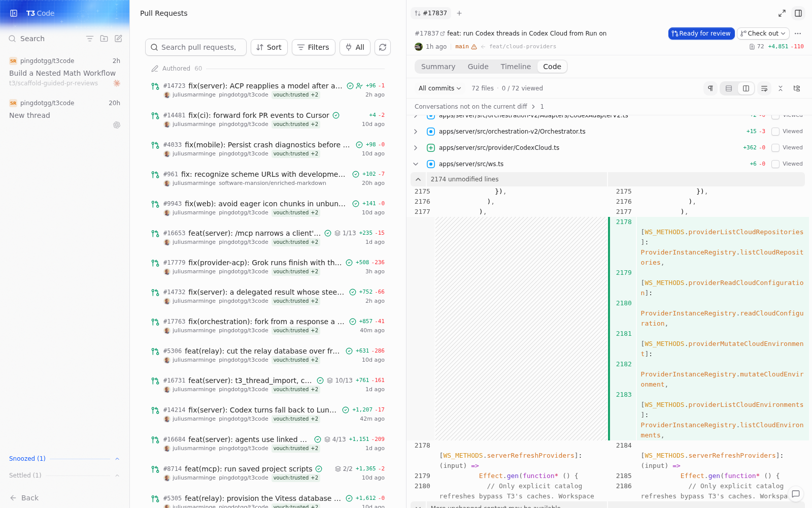Switch to the Timeline tab
This screenshot has height=508, width=812.
coord(516,67)
